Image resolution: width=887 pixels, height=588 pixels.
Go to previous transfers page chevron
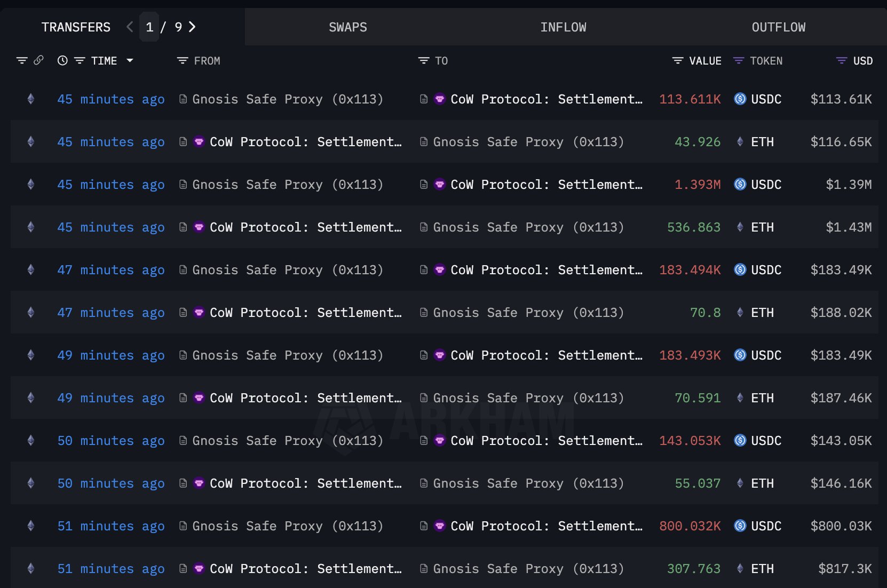point(130,27)
